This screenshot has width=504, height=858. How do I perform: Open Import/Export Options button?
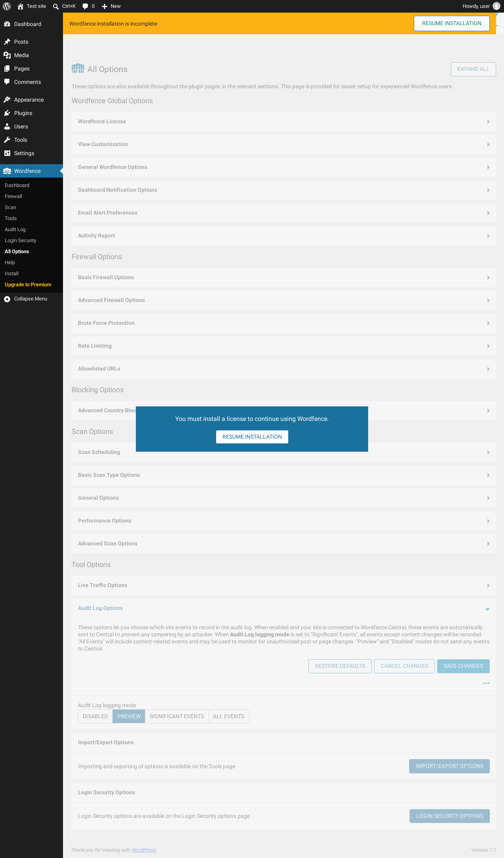[x=449, y=766]
